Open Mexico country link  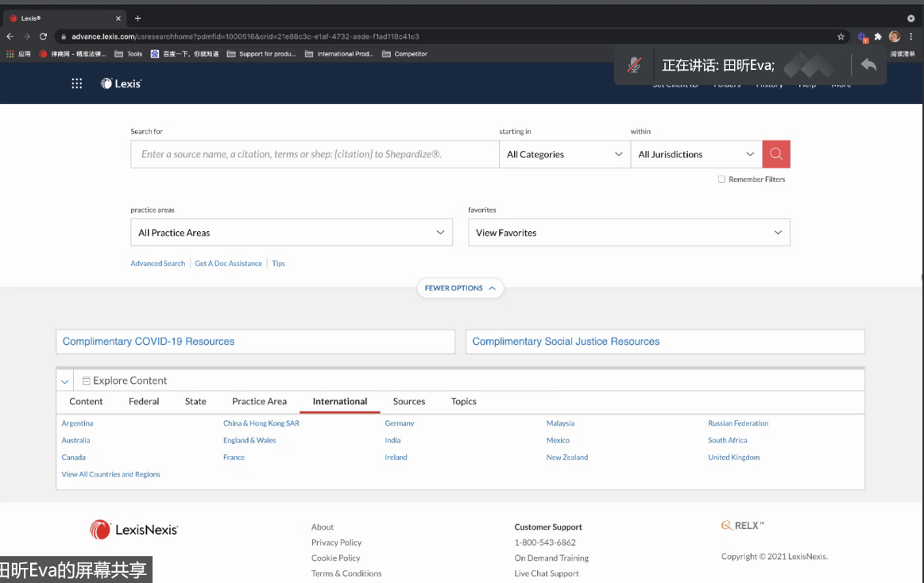[x=558, y=441]
